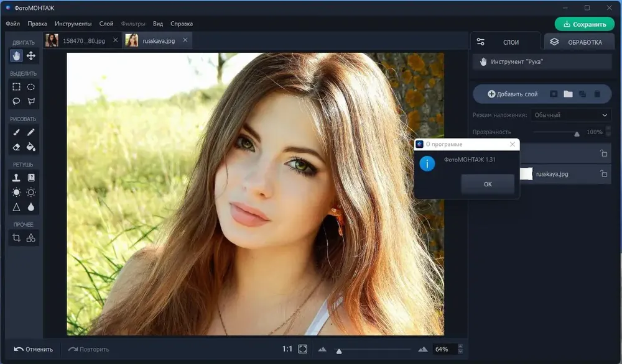The image size is (622, 364).
Task: Toggle lock on the upper layer
Action: (x=604, y=153)
